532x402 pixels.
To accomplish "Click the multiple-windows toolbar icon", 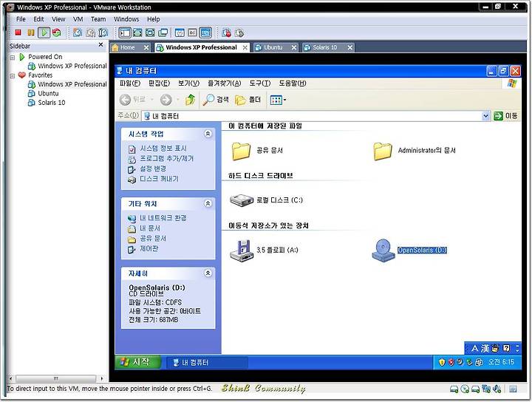I will (x=163, y=33).
